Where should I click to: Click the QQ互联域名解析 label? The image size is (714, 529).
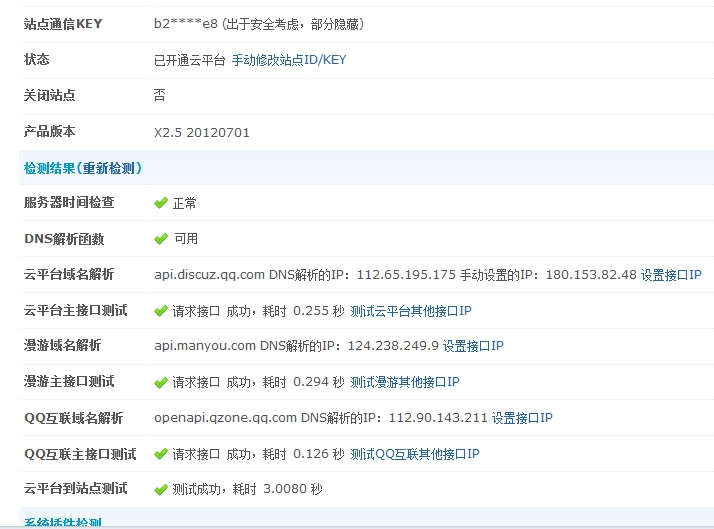[73, 417]
